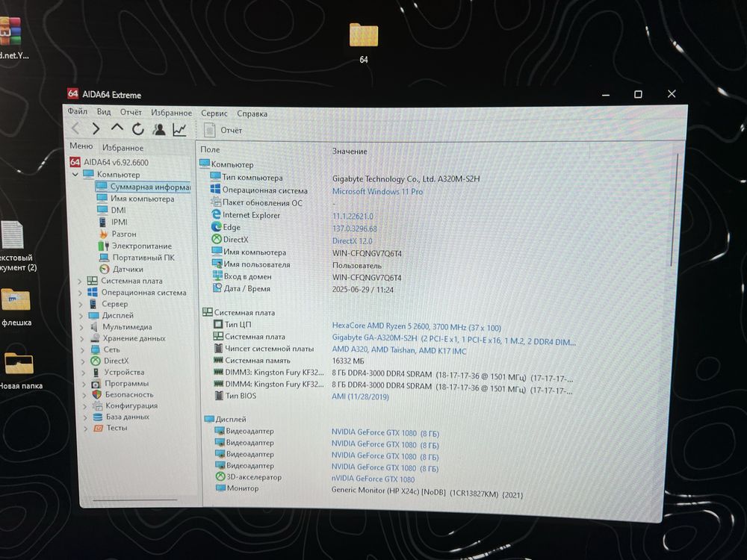
Task: Select the Датчики sensor icon
Action: pos(105,269)
